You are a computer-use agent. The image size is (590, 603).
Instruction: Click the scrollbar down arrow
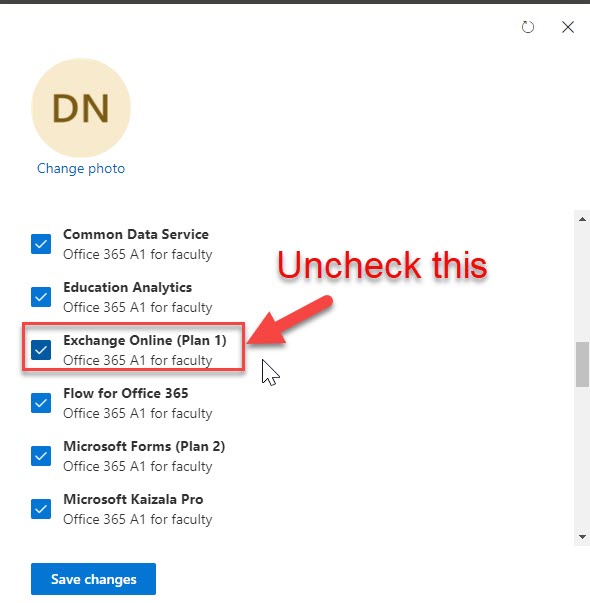[582, 537]
